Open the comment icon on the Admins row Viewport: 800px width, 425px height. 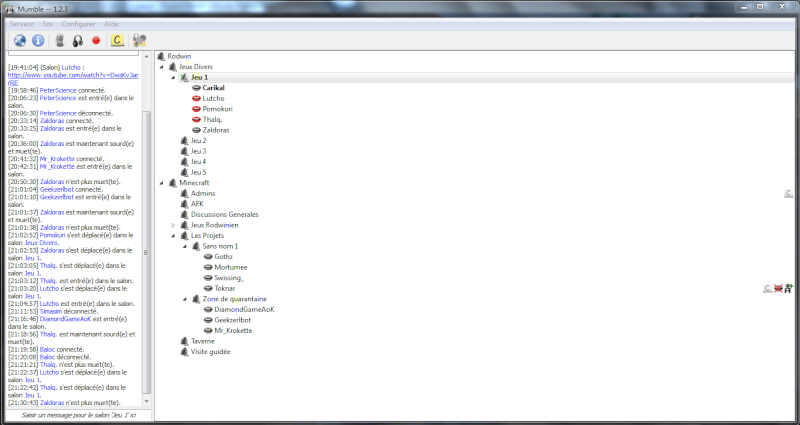pyautogui.click(x=788, y=193)
